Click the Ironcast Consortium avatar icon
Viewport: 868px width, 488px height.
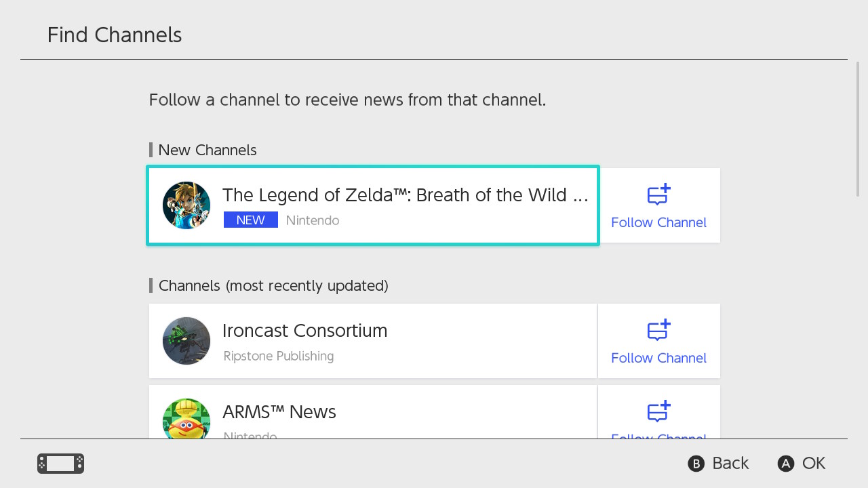pos(186,341)
